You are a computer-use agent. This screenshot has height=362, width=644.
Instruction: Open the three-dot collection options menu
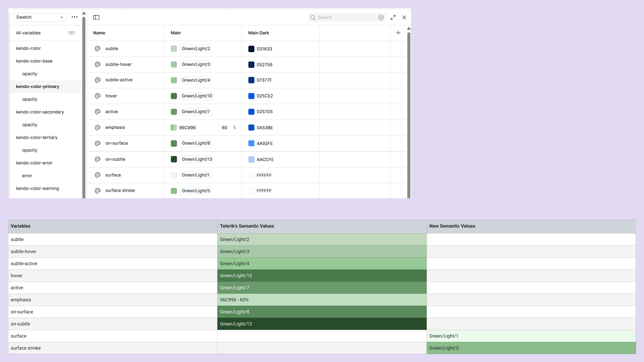74,17
